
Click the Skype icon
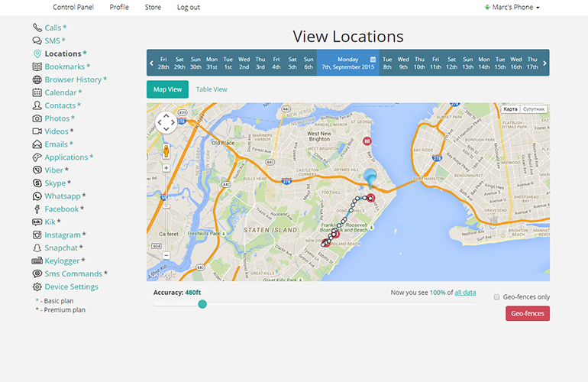37,183
